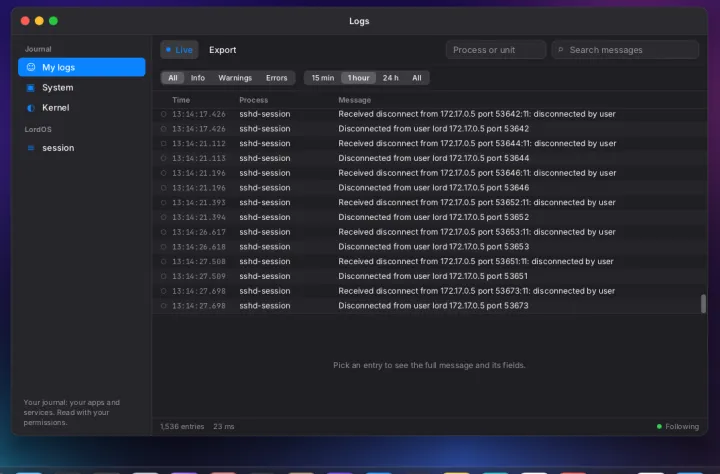720x474 pixels.
Task: Set time range to All
Action: tap(417, 78)
